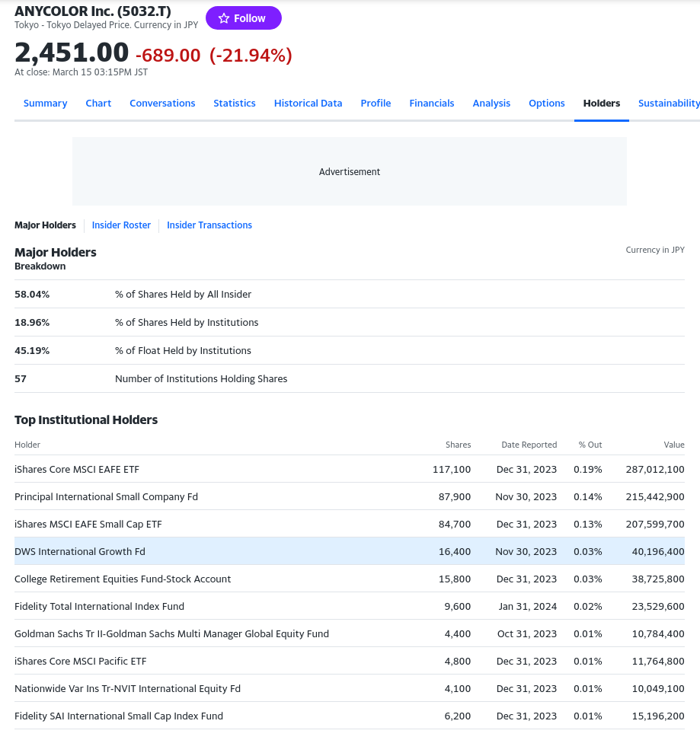The image size is (700, 740).
Task: Open the Insider Roster link
Action: [121, 225]
